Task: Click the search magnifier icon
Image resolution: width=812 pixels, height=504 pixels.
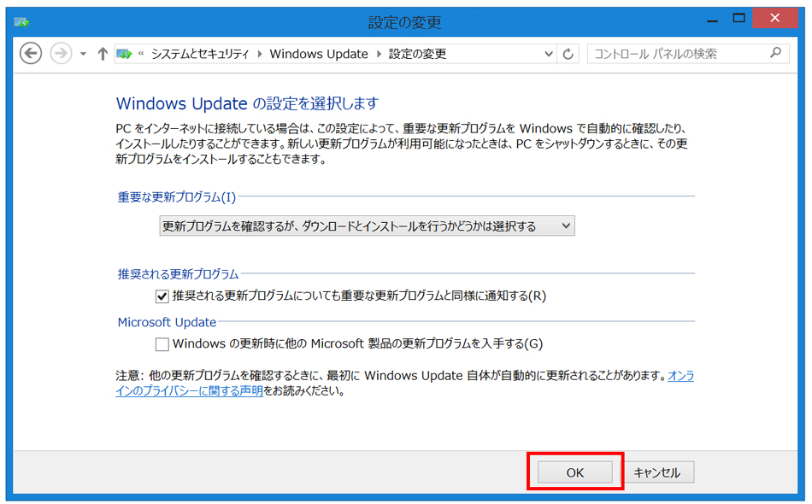Action: pos(776,53)
